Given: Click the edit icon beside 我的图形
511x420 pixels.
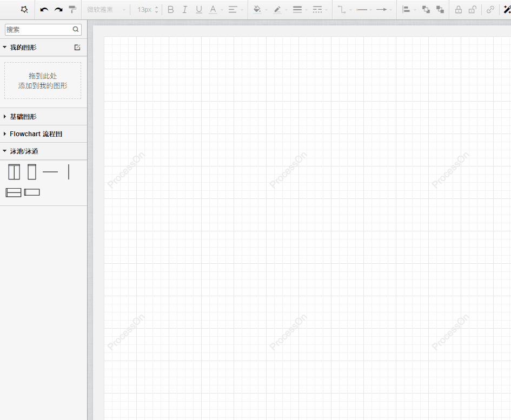Looking at the screenshot, I should (x=77, y=47).
